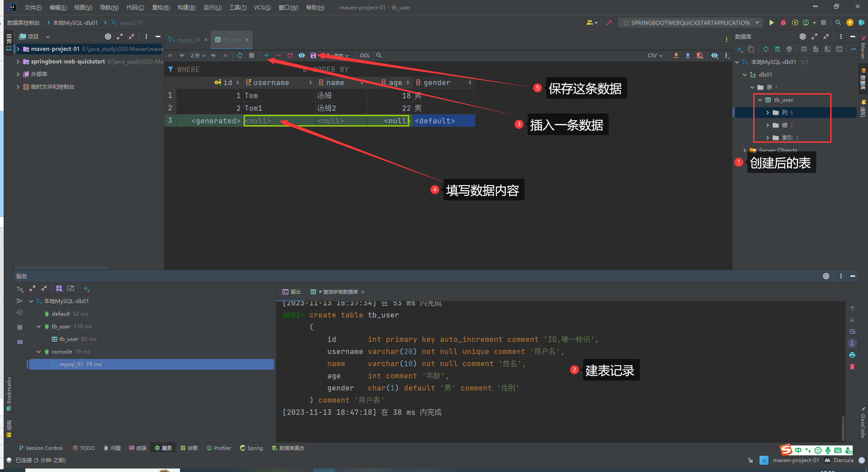The image size is (868, 472).
Task: Run the Spring Boot application with green play
Action: pyautogui.click(x=772, y=23)
